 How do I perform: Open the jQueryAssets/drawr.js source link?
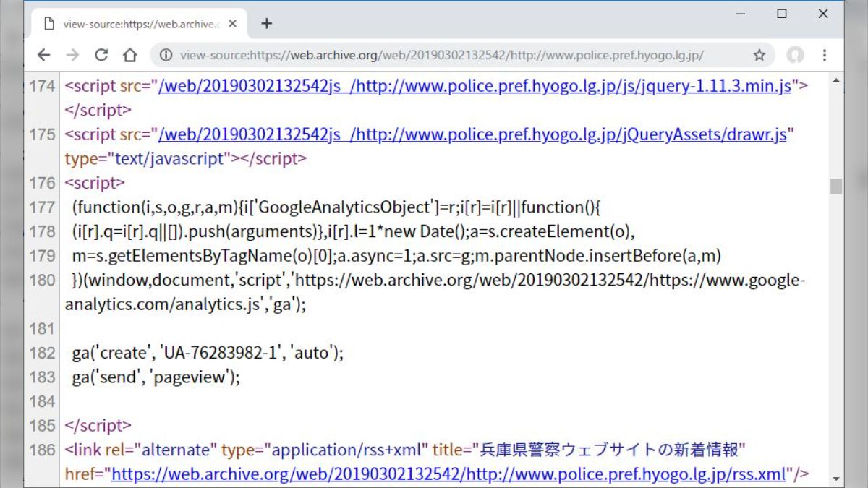[472, 134]
